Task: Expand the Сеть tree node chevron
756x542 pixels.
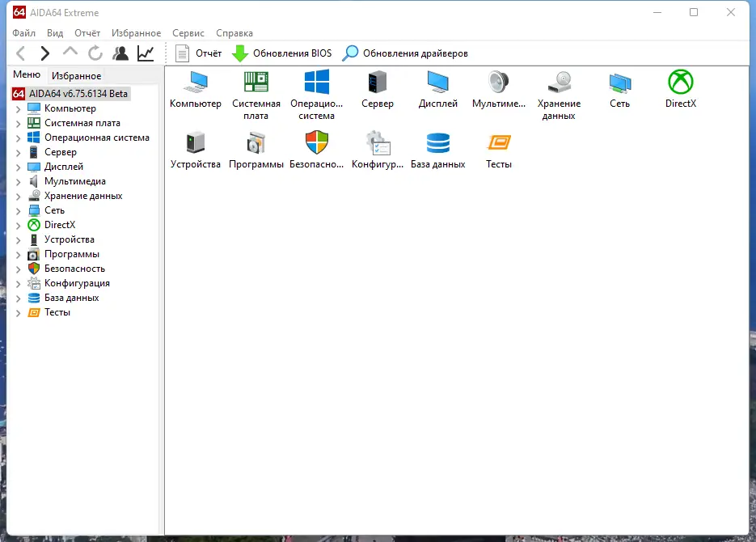Action: 18,210
